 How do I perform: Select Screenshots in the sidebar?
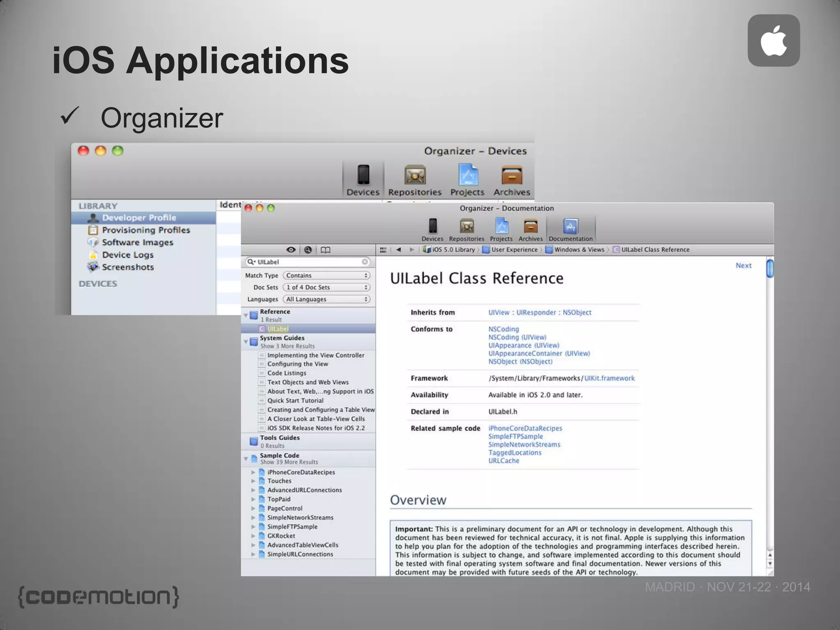click(144, 267)
